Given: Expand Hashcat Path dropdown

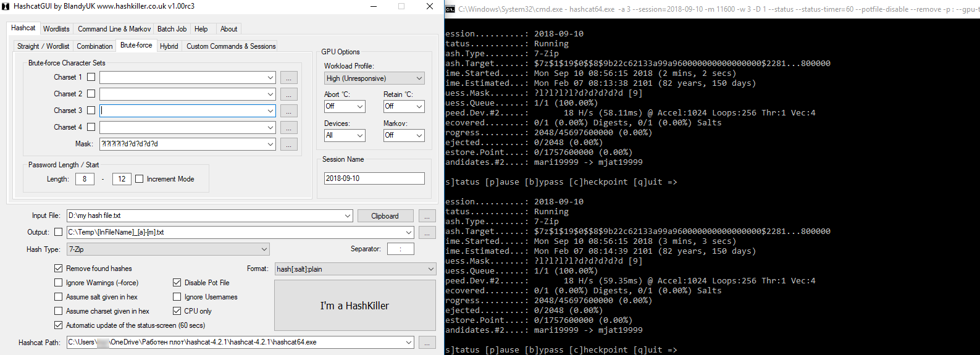Looking at the screenshot, I should pos(409,343).
